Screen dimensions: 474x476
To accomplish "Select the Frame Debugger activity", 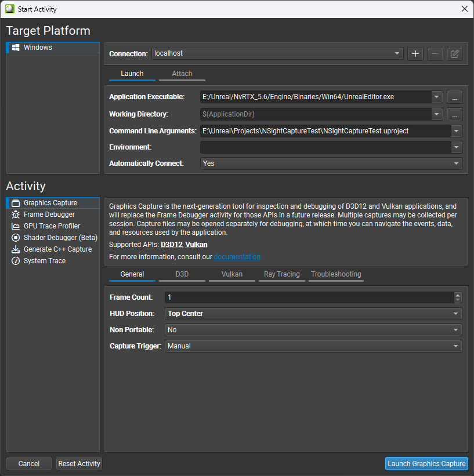I will (53, 215).
